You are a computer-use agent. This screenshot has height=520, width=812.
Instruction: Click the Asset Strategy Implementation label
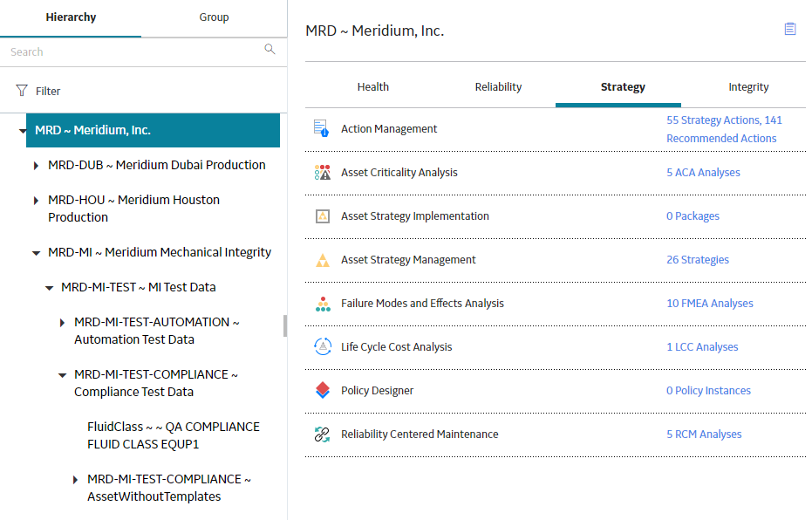point(415,216)
